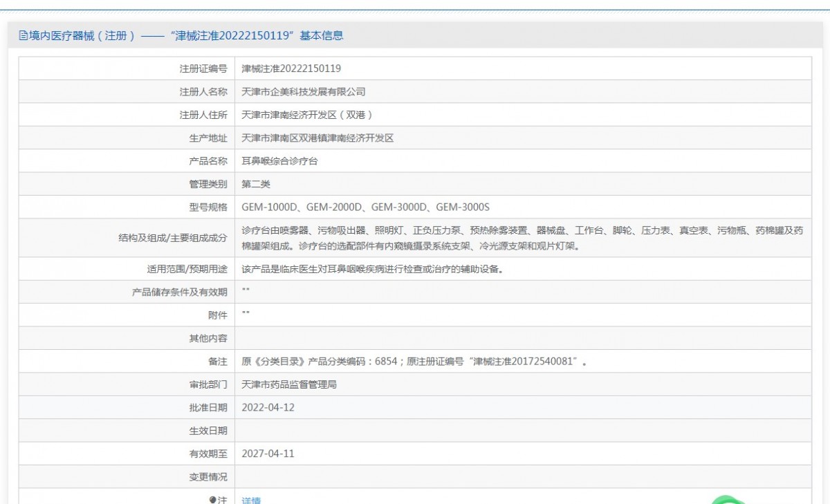Select registration number value 津械注准20222150119 in table

pyautogui.click(x=291, y=68)
